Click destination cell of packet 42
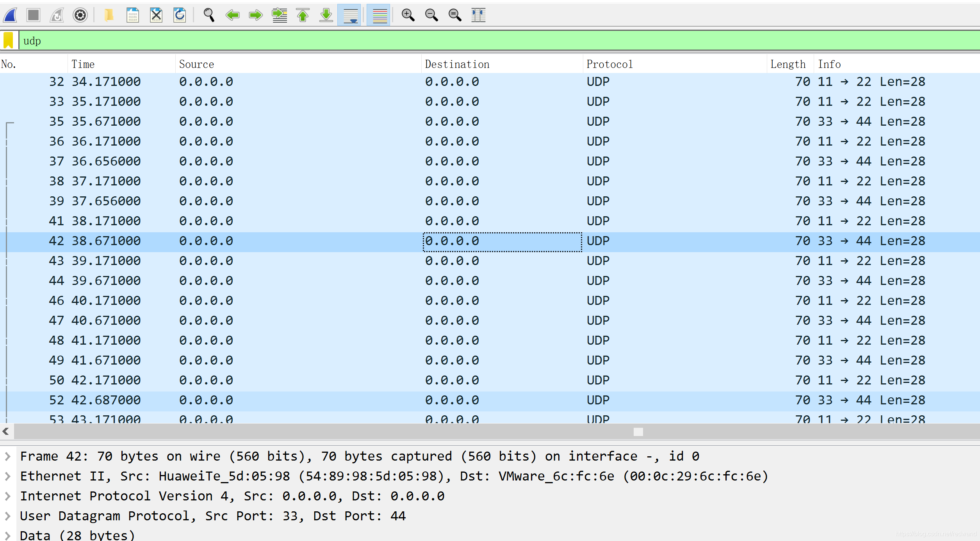This screenshot has height=541, width=980. pos(502,242)
